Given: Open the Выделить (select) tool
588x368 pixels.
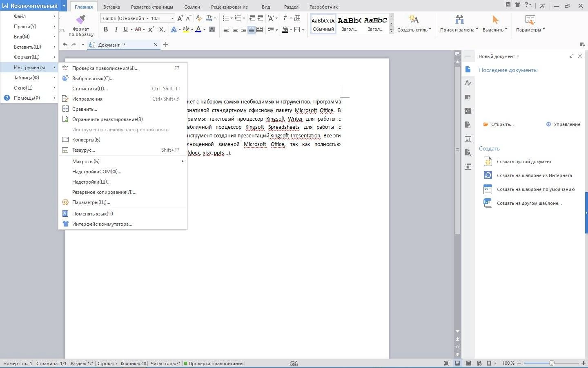Looking at the screenshot, I should (x=495, y=23).
